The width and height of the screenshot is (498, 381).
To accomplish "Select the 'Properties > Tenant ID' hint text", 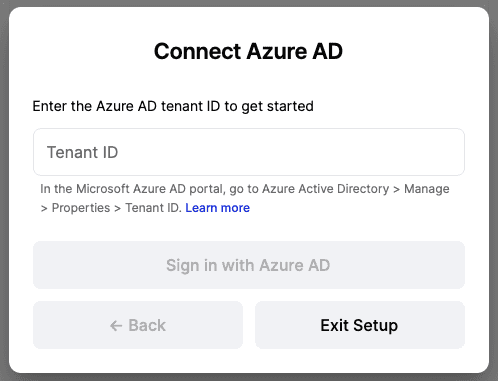I will click(116, 208).
